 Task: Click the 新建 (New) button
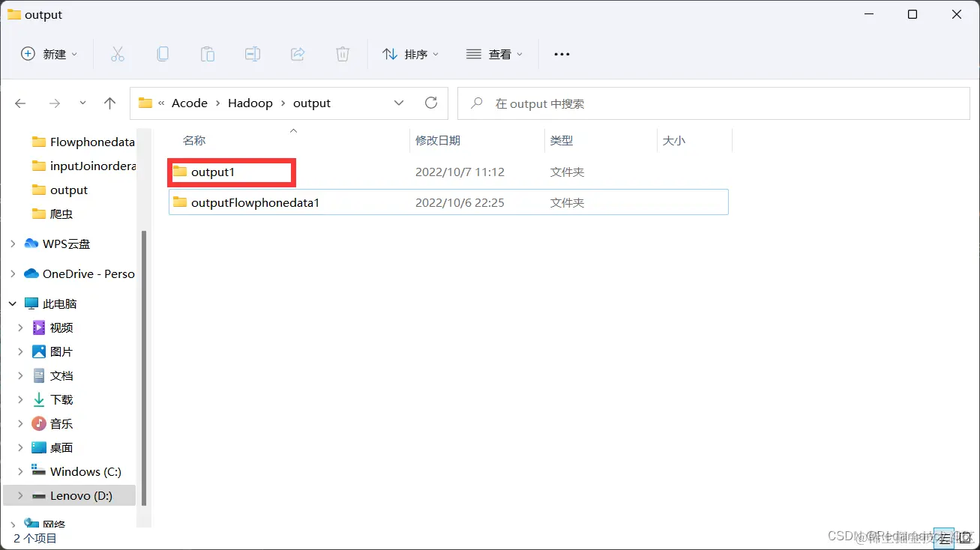pyautogui.click(x=49, y=54)
